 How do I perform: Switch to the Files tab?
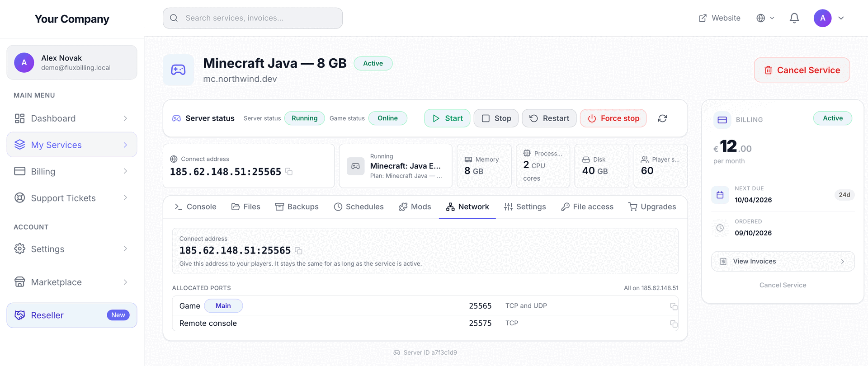tap(245, 206)
